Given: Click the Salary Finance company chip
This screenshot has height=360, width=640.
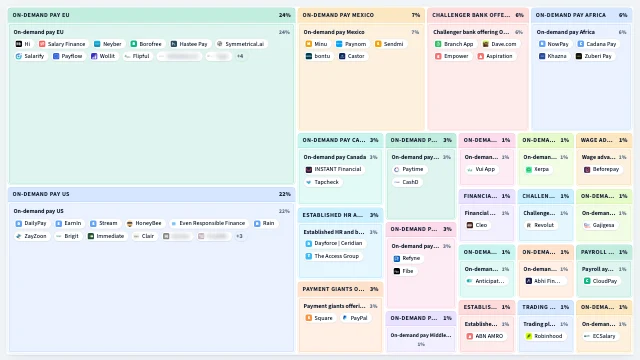Looking at the screenshot, I should coord(62,44).
